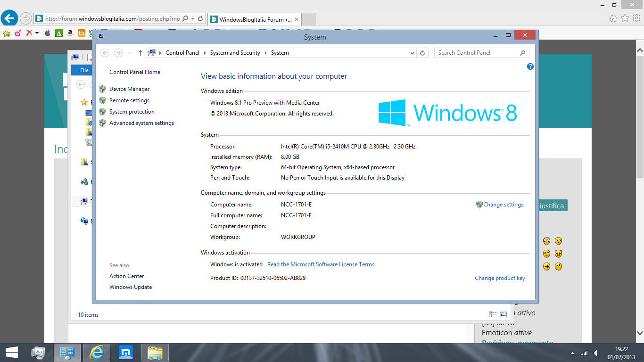Viewport: 644px width, 362px height.
Task: Click the green A favorite icon
Action: pos(58,33)
